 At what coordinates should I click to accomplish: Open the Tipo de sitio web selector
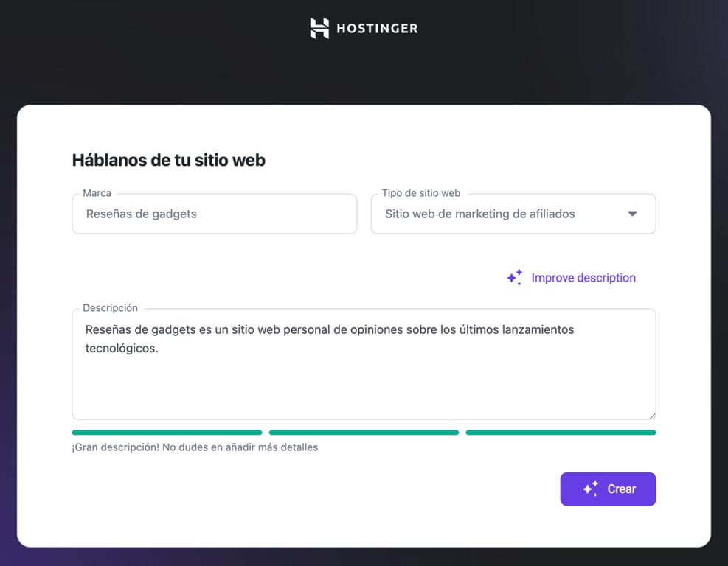point(513,213)
